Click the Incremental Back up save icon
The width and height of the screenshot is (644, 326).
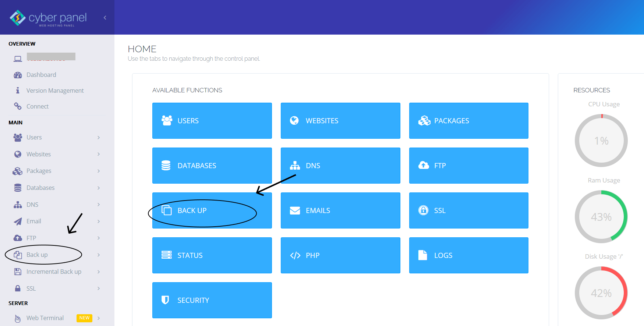(18, 272)
